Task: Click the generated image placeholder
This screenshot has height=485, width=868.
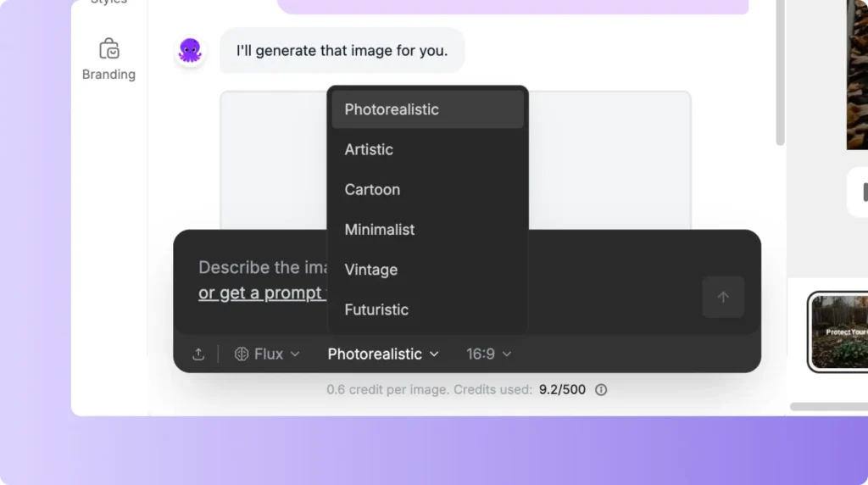Action: tap(271, 161)
